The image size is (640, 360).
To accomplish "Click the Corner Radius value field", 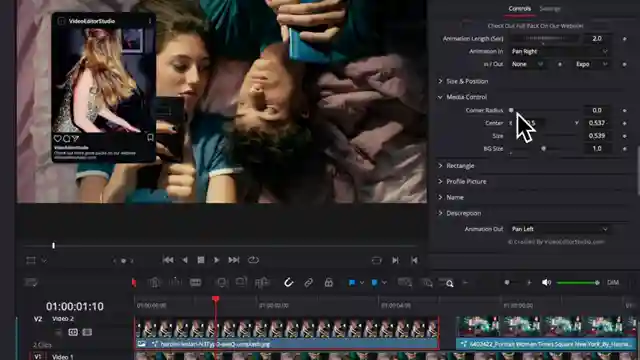I will tap(597, 110).
